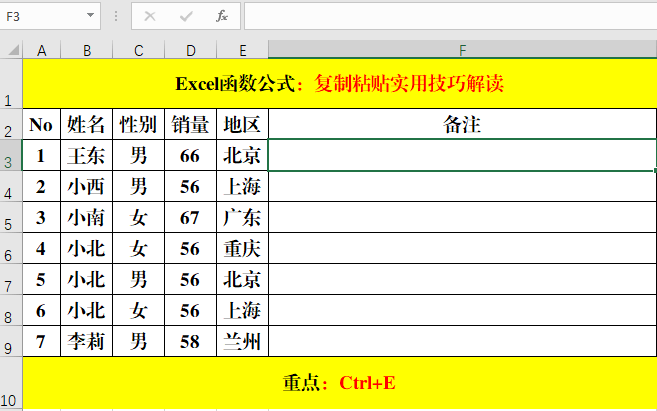Viewport: 657px width, 411px height.
Task: Select the cell containing '小西'
Action: (x=87, y=186)
